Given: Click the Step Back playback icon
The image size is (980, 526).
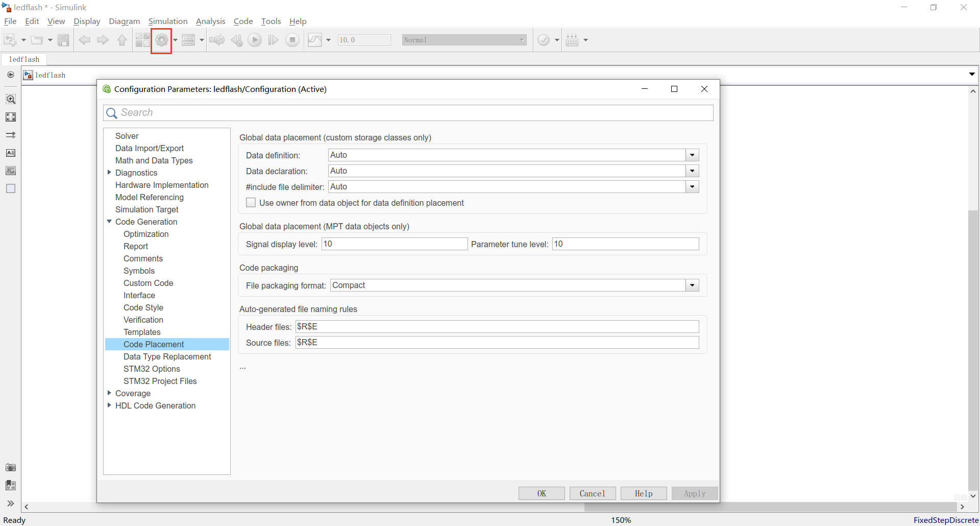Looking at the screenshot, I should [x=237, y=40].
